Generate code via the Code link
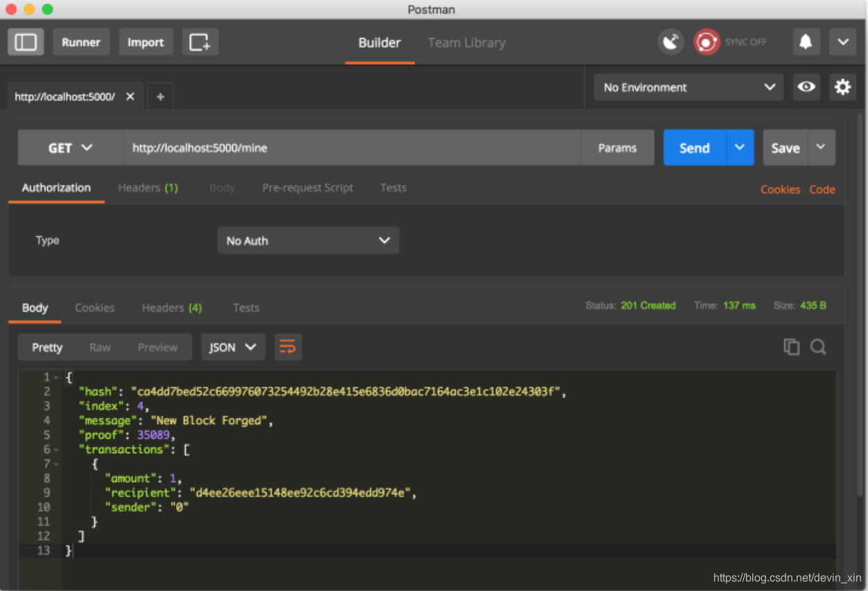 point(822,189)
